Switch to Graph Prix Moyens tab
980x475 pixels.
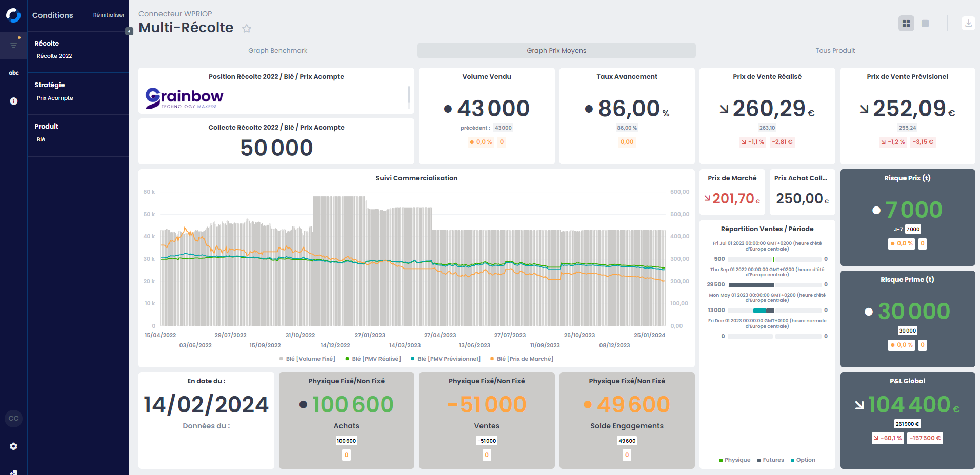tap(556, 51)
